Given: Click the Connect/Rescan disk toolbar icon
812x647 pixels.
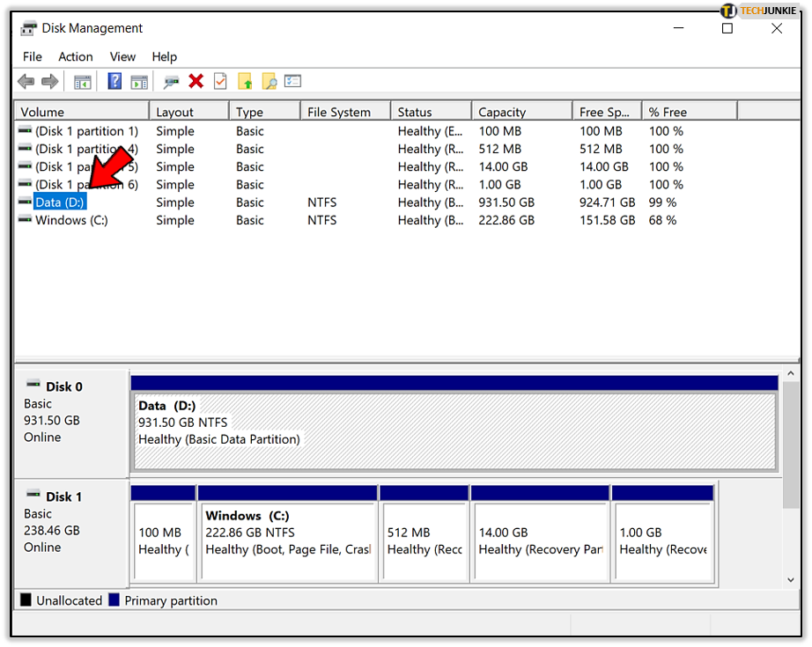Looking at the screenshot, I should pos(171,82).
